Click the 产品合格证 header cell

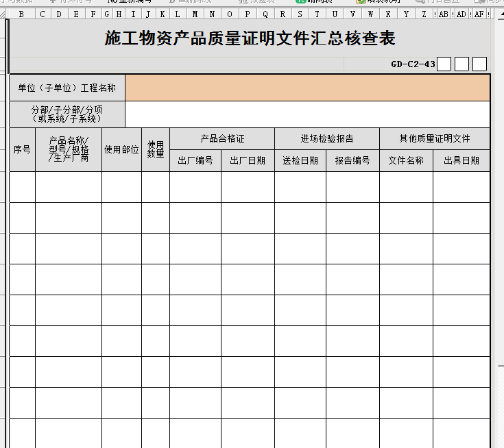point(222,139)
